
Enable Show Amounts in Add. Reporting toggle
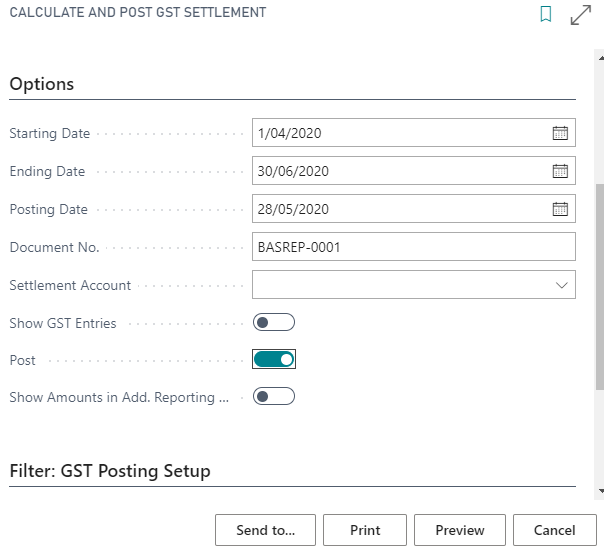274,397
